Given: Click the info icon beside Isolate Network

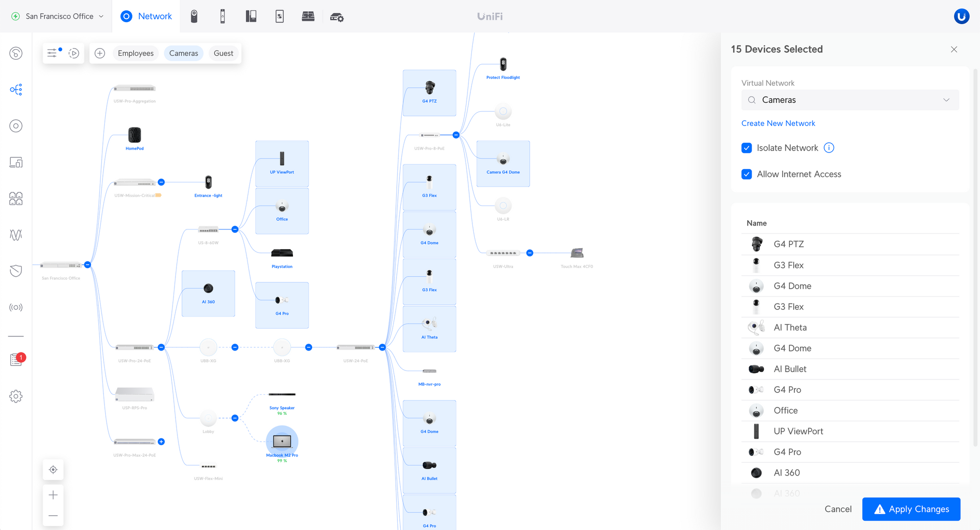Looking at the screenshot, I should 829,148.
